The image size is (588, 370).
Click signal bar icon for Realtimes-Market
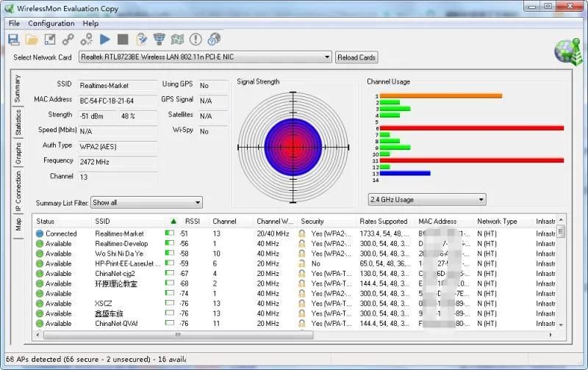[170, 233]
